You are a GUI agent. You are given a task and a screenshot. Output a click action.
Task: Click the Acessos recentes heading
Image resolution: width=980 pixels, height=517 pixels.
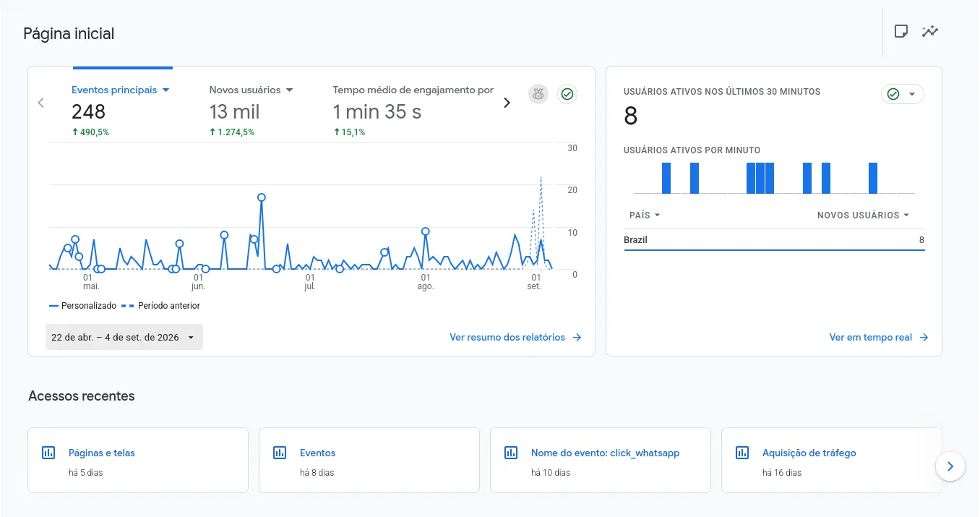[81, 396]
